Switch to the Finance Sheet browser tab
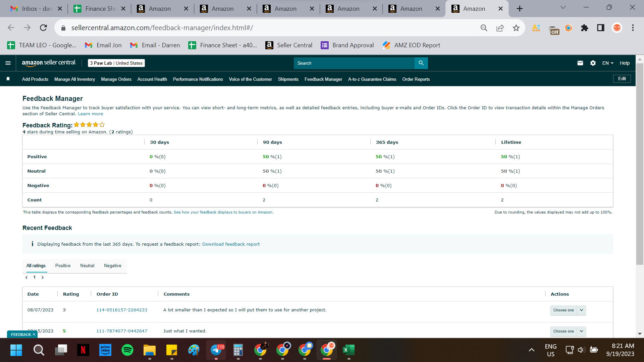644x362 pixels. click(x=99, y=9)
